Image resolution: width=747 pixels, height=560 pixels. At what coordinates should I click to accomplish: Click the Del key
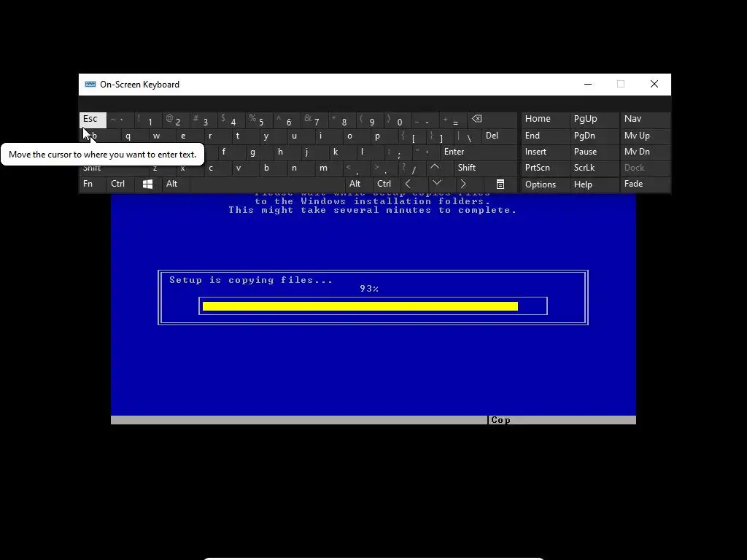[499, 136]
